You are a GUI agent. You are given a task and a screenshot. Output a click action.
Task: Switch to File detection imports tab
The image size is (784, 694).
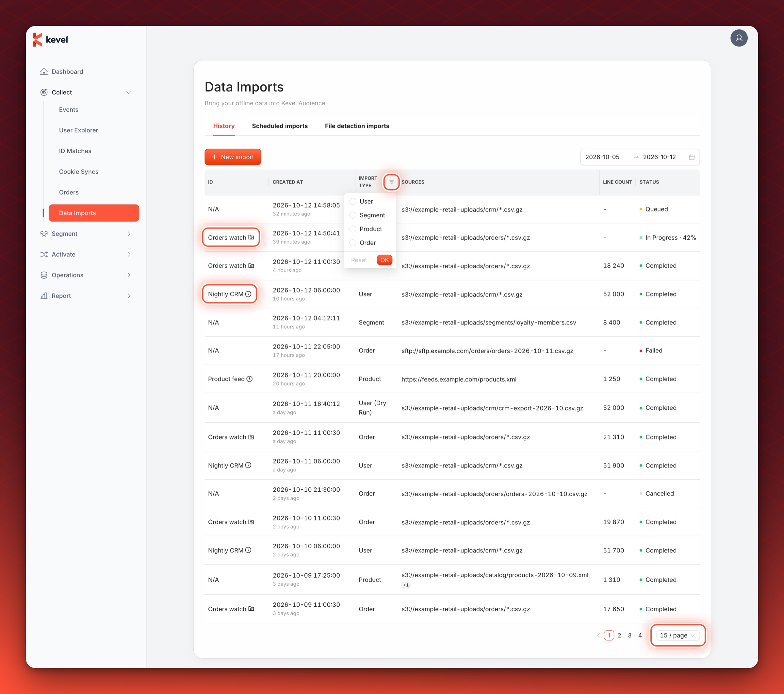(x=357, y=126)
